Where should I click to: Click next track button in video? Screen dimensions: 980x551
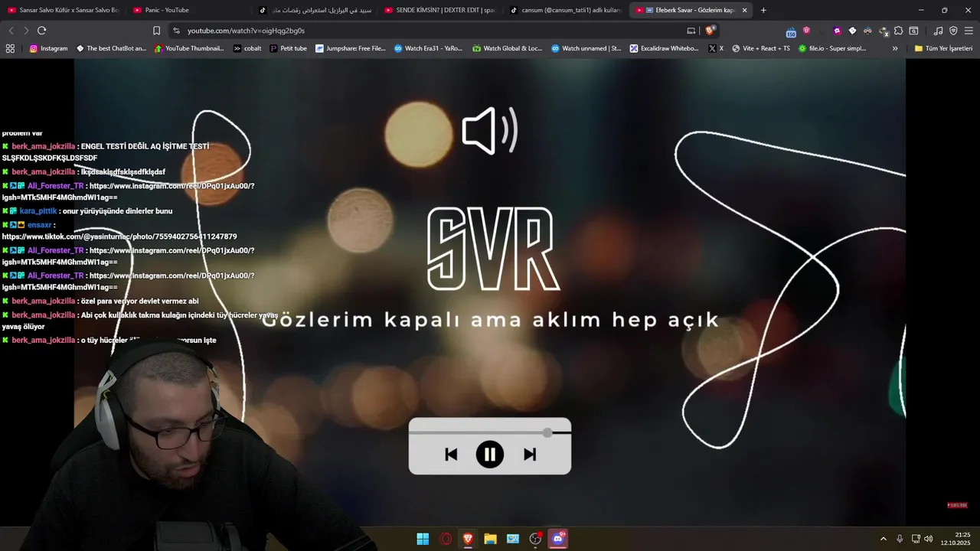pyautogui.click(x=530, y=455)
